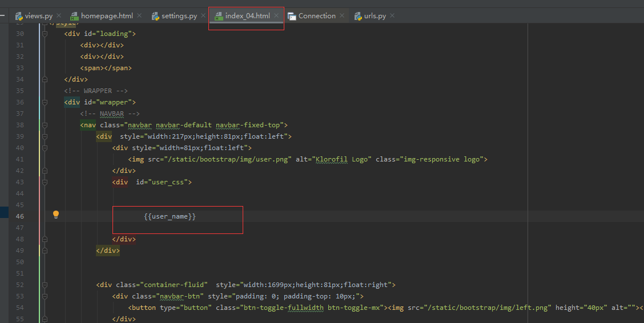Toggle the fold marker on line 39
The image size is (644, 323).
tap(45, 136)
